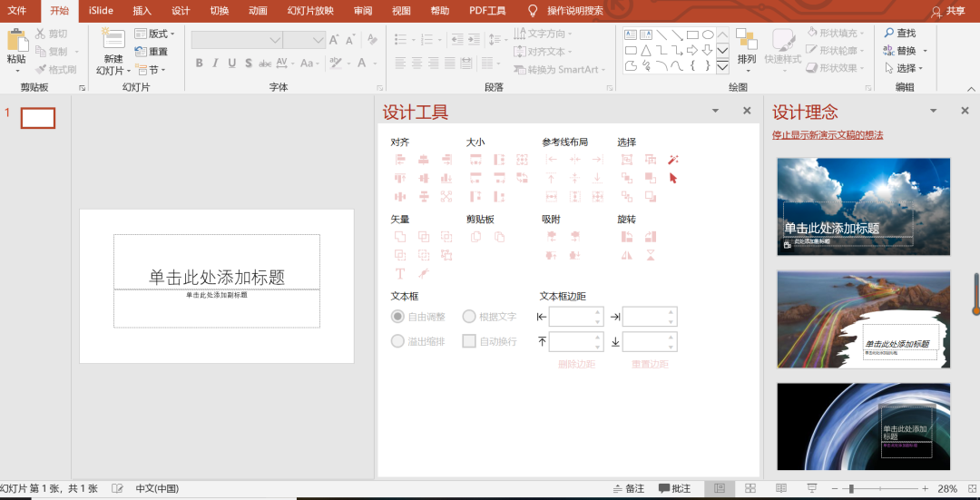
Task: Click the 重置边距 button
Action: click(650, 364)
